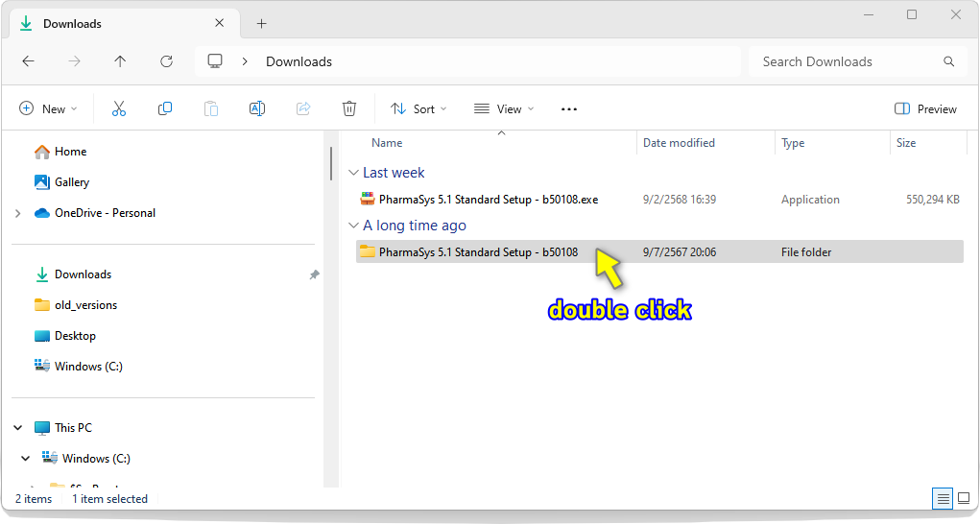Go up one folder level
Image resolution: width=980 pixels, height=524 pixels.
120,61
